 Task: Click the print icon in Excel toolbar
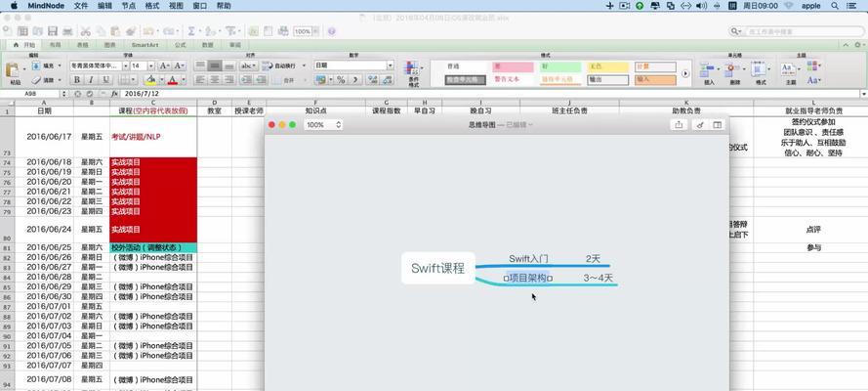(x=67, y=31)
